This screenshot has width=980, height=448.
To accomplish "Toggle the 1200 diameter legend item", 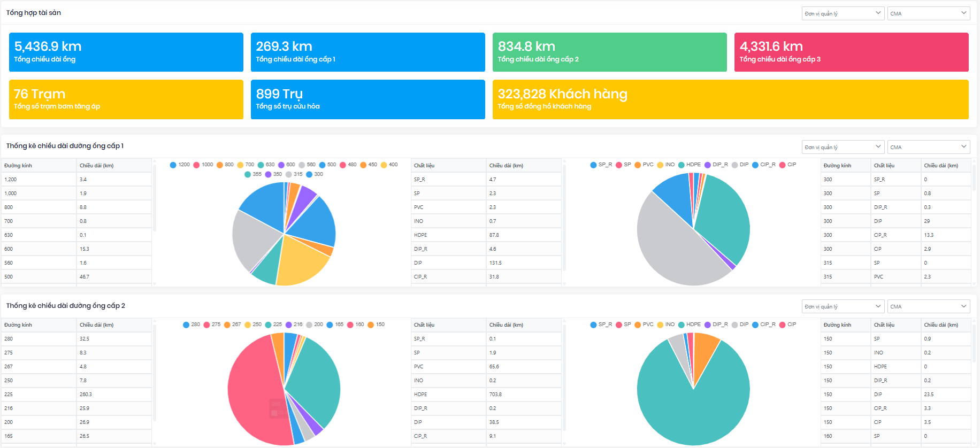I will 180,165.
